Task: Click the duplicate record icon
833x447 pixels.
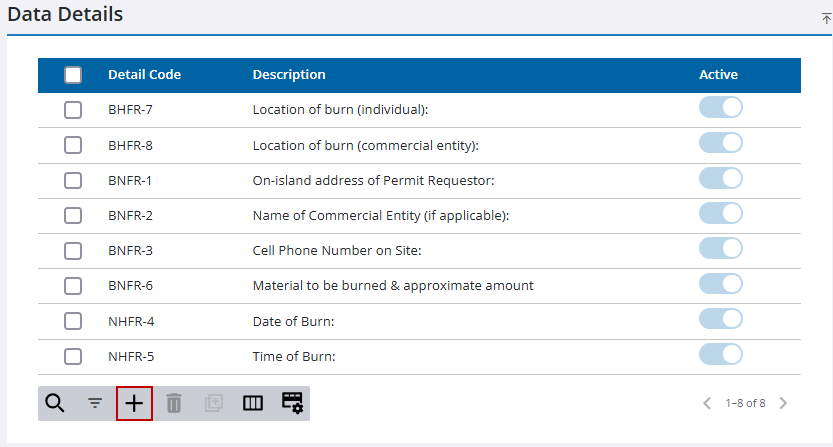Action: click(x=213, y=403)
